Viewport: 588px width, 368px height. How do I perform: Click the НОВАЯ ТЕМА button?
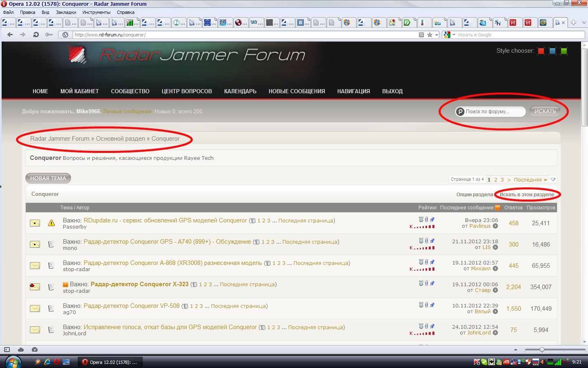pyautogui.click(x=48, y=178)
